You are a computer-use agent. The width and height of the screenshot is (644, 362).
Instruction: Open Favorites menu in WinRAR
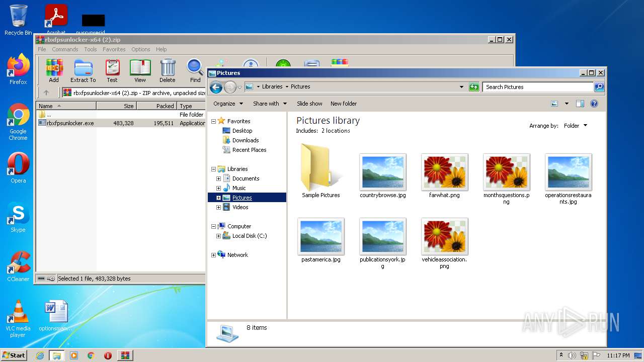pyautogui.click(x=114, y=49)
